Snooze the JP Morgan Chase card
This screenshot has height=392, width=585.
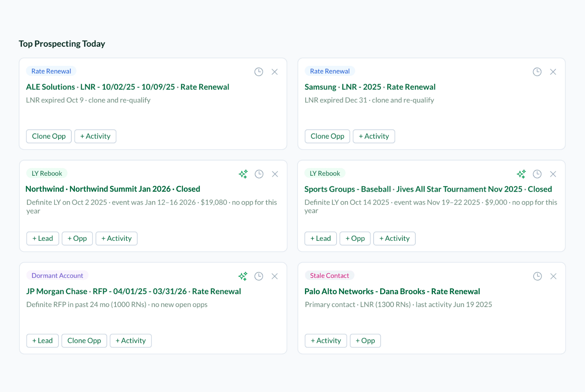pyautogui.click(x=259, y=276)
